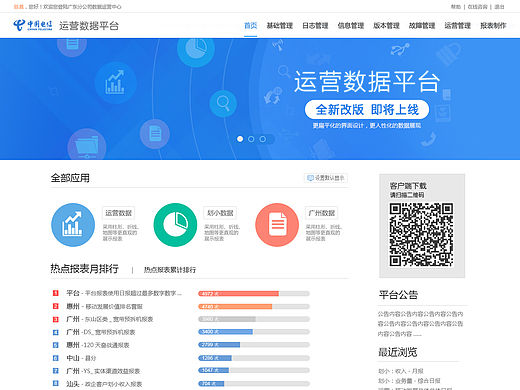Open the 广州 -YS report link
Viewport: 520px width, 390px height.
pos(103,371)
